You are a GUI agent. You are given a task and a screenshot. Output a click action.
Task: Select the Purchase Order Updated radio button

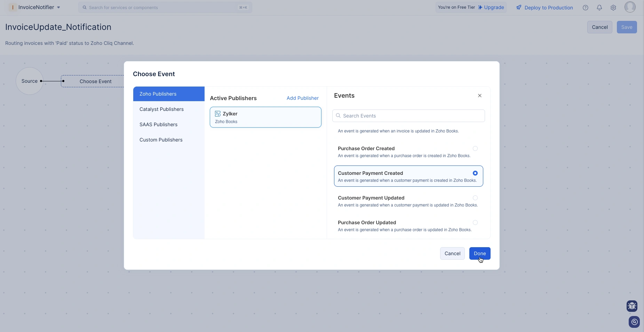(x=475, y=222)
